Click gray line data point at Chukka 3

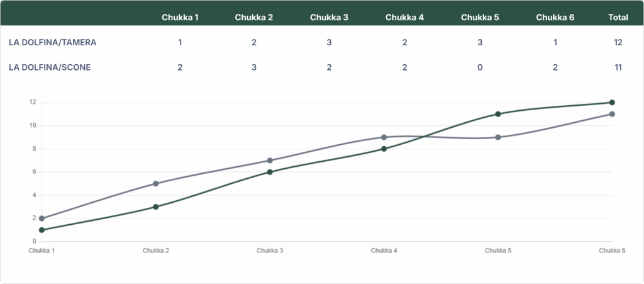[270, 161]
